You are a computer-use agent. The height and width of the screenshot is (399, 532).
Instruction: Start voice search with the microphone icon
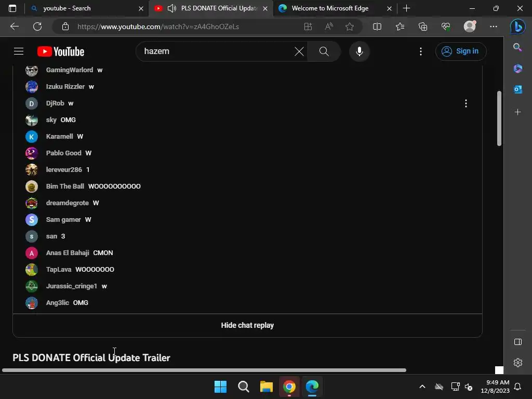(360, 51)
